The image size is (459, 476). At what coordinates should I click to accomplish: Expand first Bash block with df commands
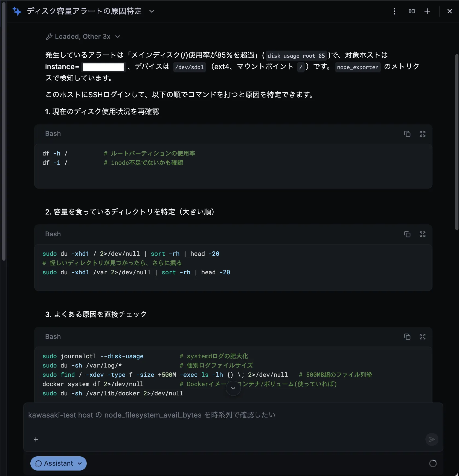pos(423,134)
